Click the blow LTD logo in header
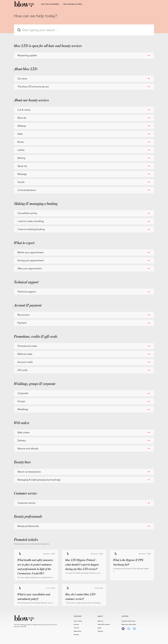 click(x=24, y=4)
